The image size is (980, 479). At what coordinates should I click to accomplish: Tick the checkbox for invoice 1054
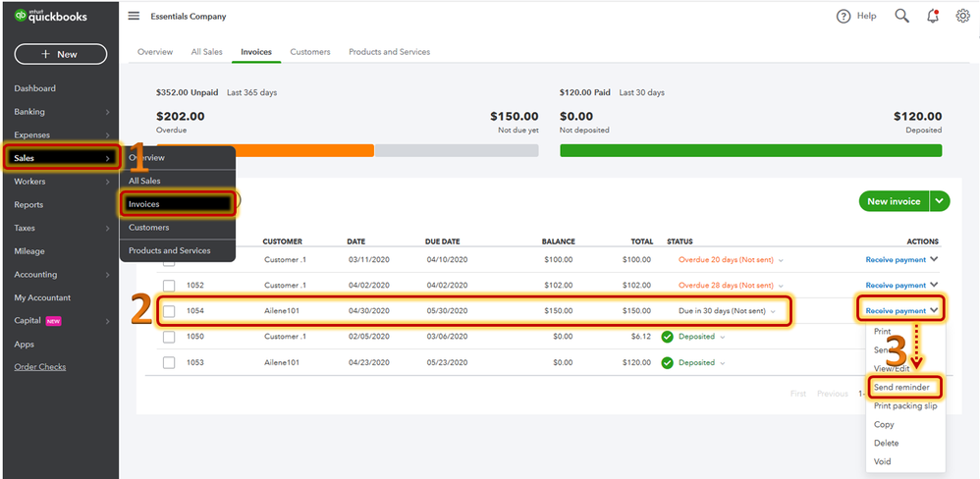[169, 311]
